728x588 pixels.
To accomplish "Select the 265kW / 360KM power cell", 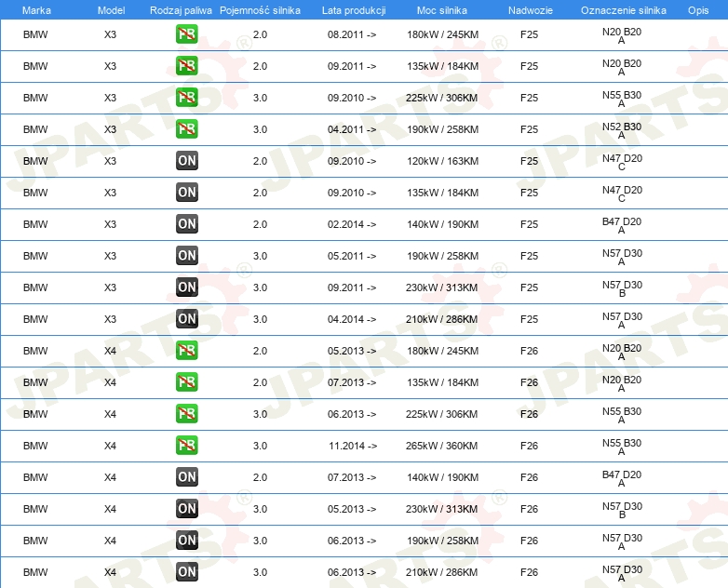I will point(441,446).
